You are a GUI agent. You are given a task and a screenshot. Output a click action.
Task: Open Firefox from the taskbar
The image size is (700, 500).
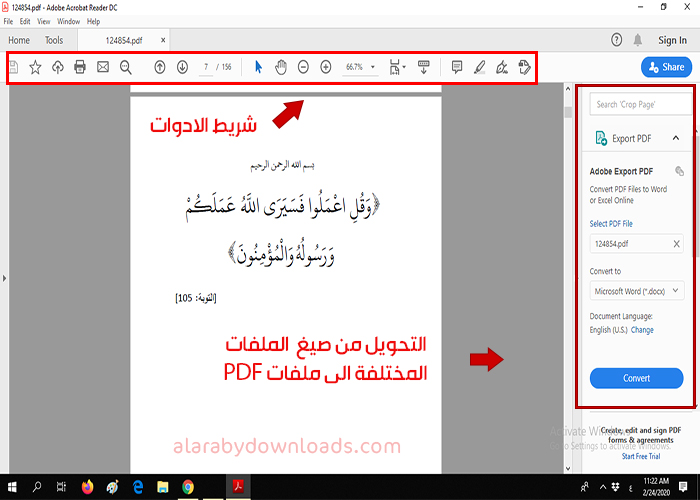87,487
